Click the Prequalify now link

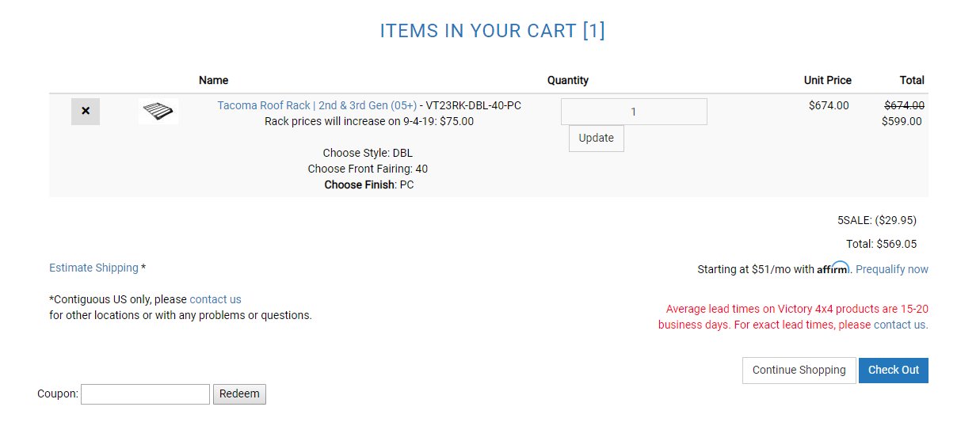tap(892, 269)
